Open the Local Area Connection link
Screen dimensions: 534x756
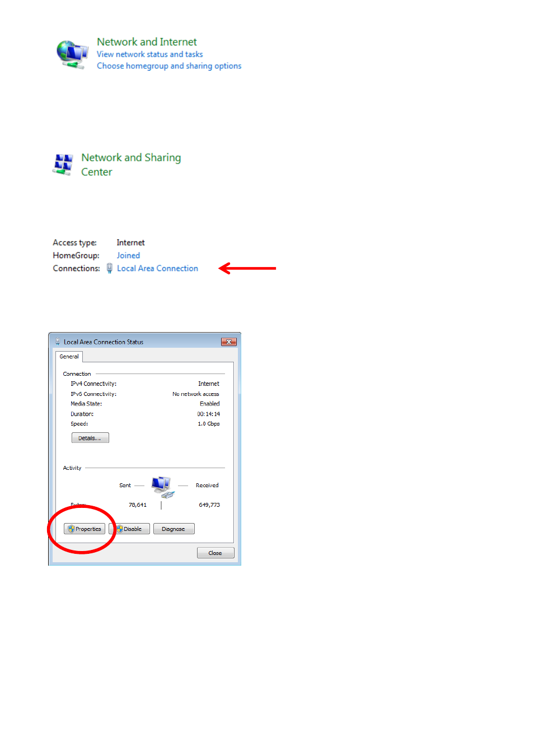pos(157,268)
